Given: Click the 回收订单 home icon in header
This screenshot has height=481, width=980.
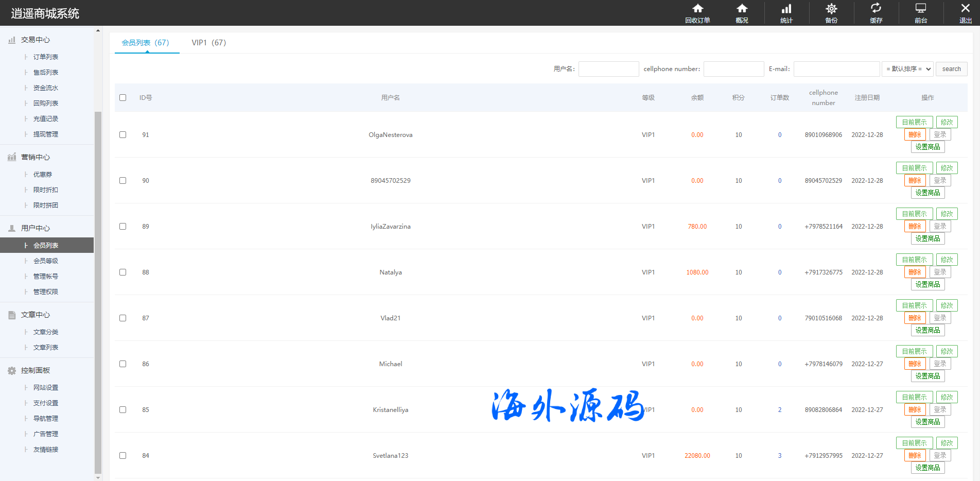Looking at the screenshot, I should pos(697,9).
